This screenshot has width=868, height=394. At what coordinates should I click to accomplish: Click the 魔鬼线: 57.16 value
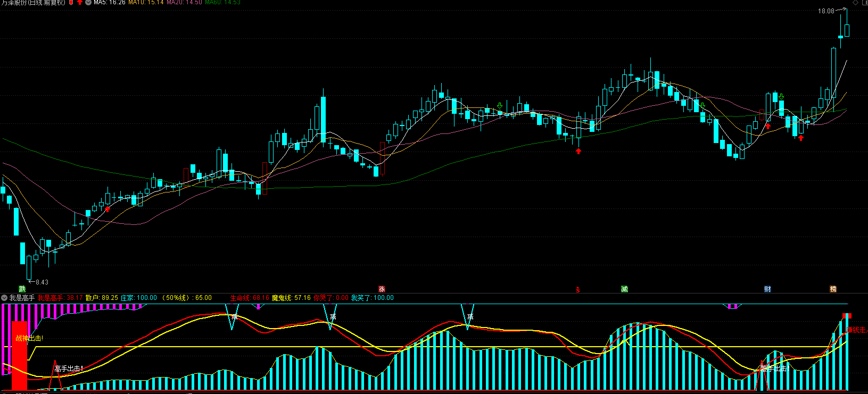[291, 298]
